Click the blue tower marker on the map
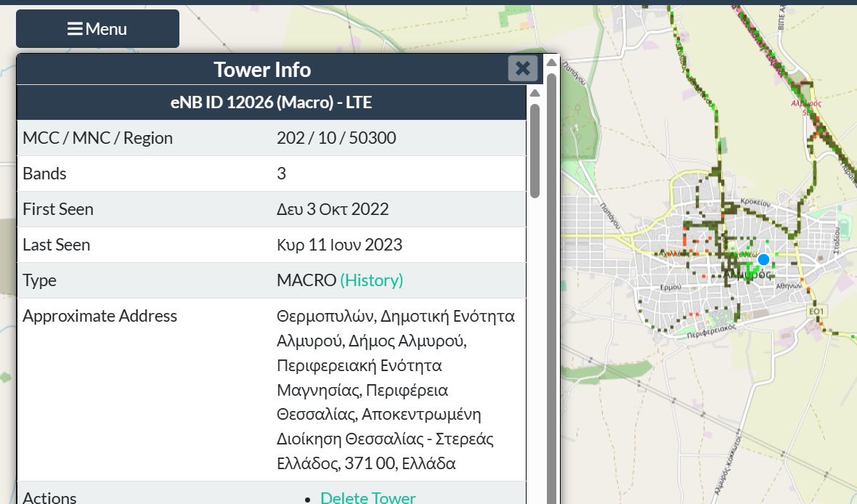 click(x=763, y=259)
